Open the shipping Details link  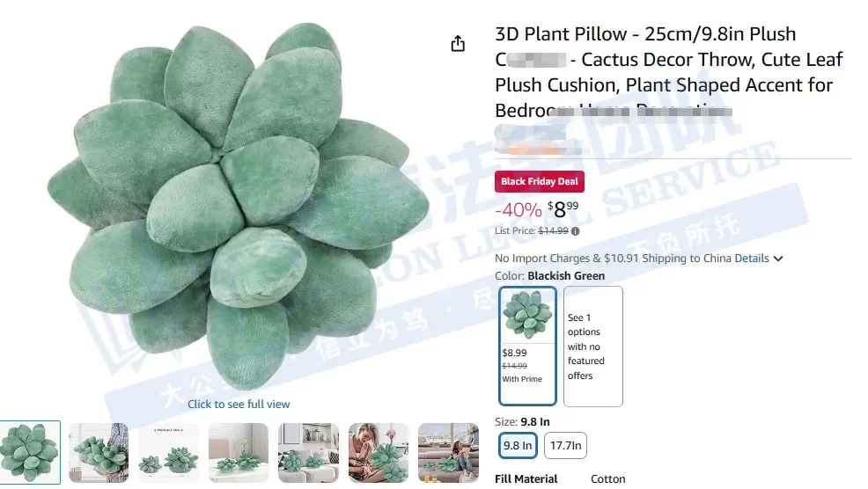point(751,259)
